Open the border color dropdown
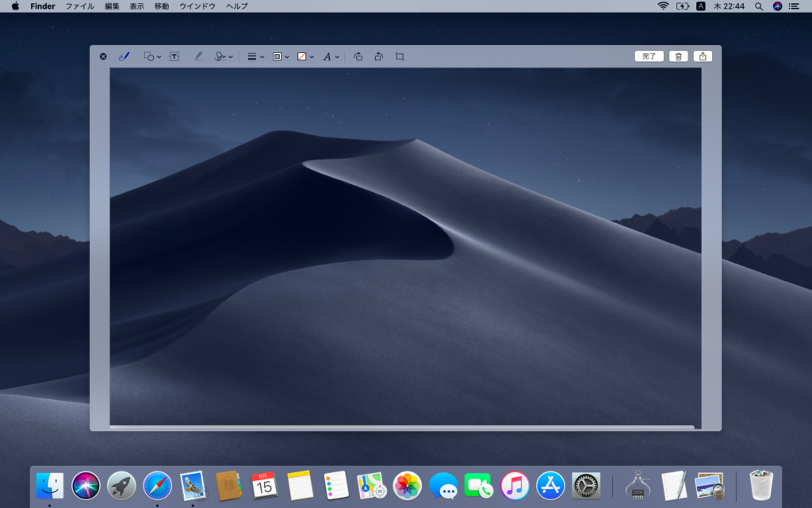The width and height of the screenshot is (812, 508). [x=281, y=56]
